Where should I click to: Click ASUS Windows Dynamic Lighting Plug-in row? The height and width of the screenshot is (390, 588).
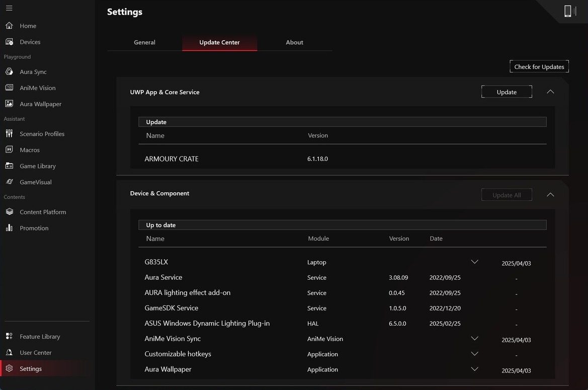[x=207, y=323]
